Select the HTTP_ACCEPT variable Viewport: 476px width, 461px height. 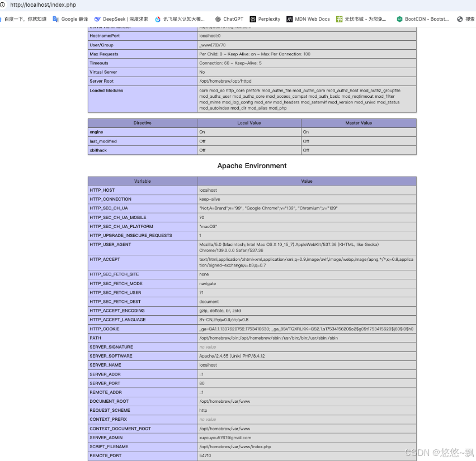point(105,259)
